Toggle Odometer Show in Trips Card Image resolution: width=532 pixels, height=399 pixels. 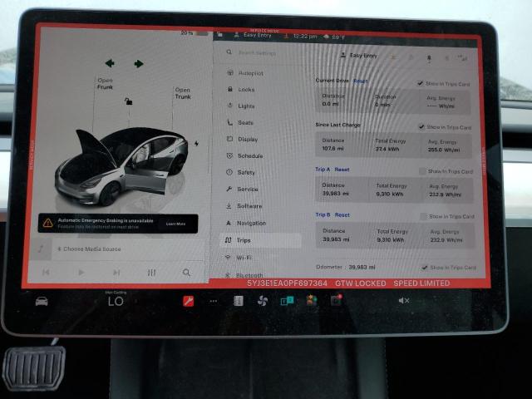point(424,268)
